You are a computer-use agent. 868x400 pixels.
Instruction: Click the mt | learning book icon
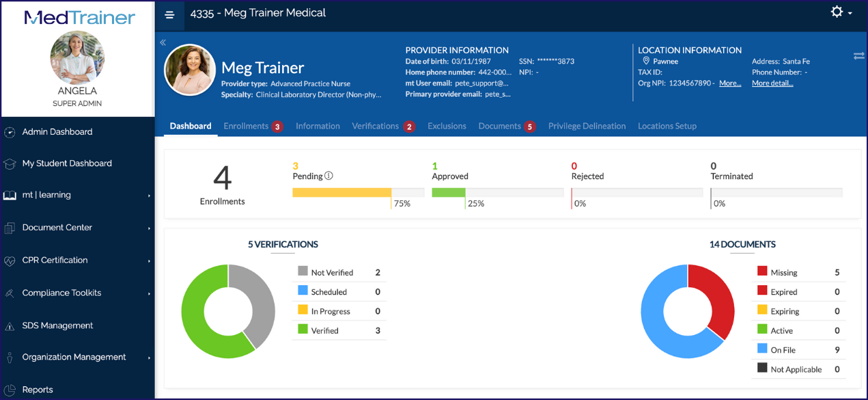(10, 196)
